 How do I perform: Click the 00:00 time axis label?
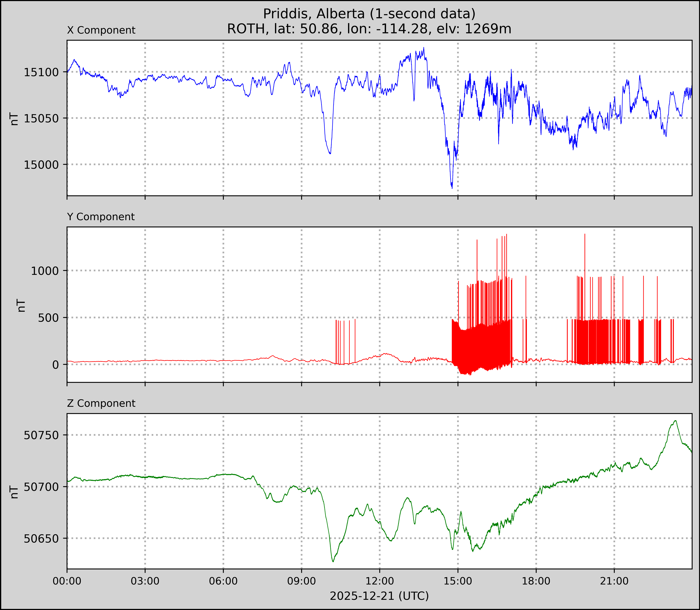[x=67, y=581]
